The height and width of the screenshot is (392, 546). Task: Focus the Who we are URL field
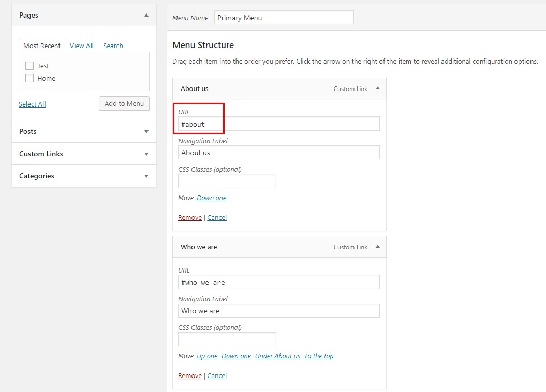pos(279,282)
